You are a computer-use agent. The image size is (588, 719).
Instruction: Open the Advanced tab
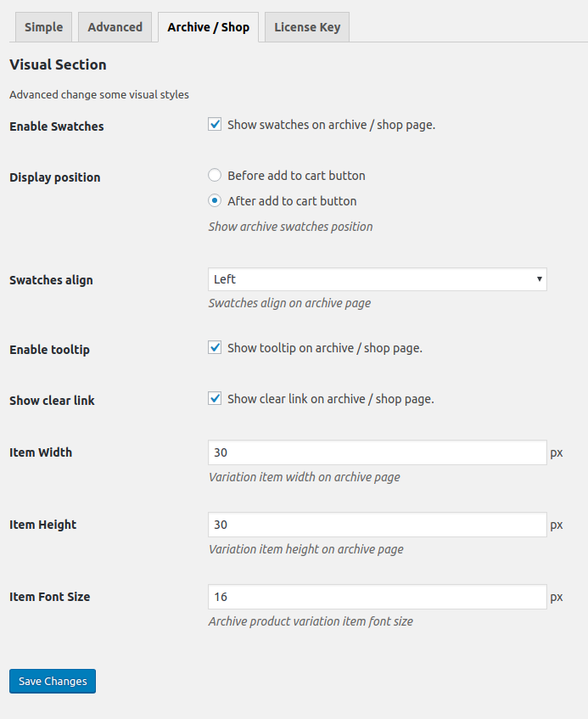tap(115, 27)
